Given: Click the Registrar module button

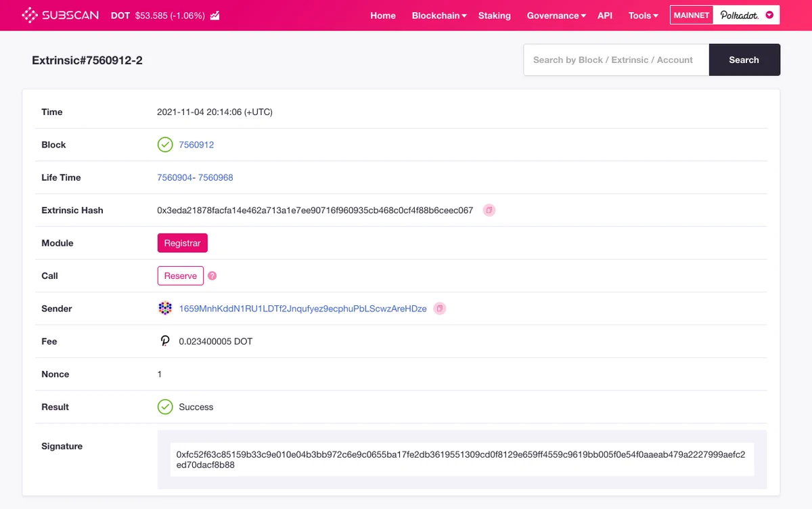Looking at the screenshot, I should 183,243.
